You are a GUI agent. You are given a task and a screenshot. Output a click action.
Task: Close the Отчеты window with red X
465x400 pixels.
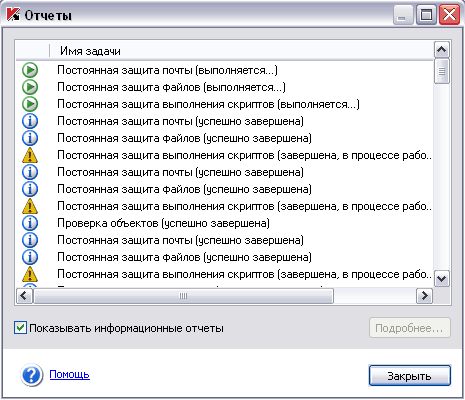(449, 15)
